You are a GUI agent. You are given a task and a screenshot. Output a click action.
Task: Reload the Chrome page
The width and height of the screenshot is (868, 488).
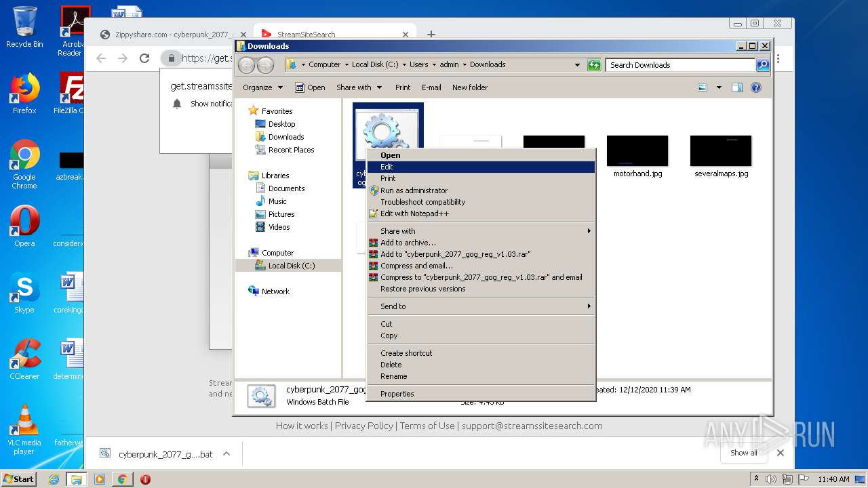[144, 58]
